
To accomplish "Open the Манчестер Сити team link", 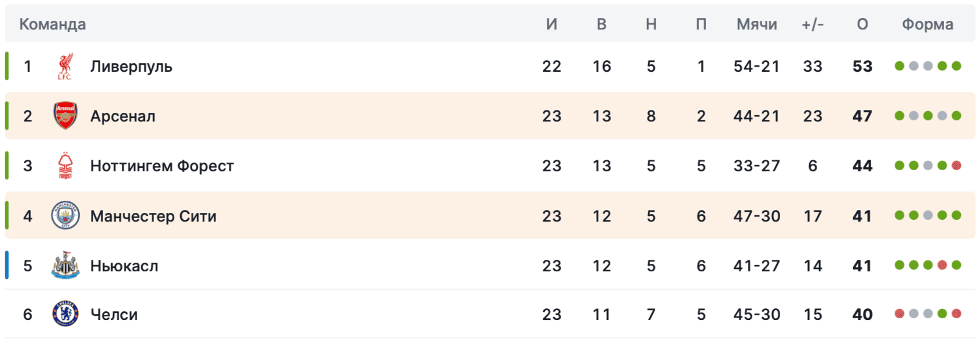I will [x=153, y=216].
